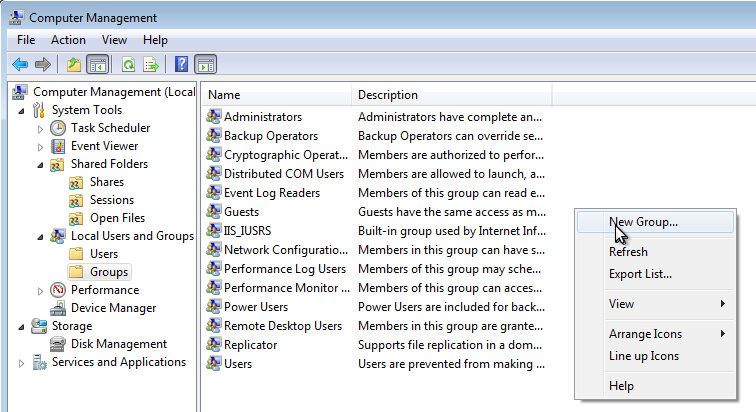The width and height of the screenshot is (756, 412).
Task: Expand Services and Applications node
Action: pos(23,362)
